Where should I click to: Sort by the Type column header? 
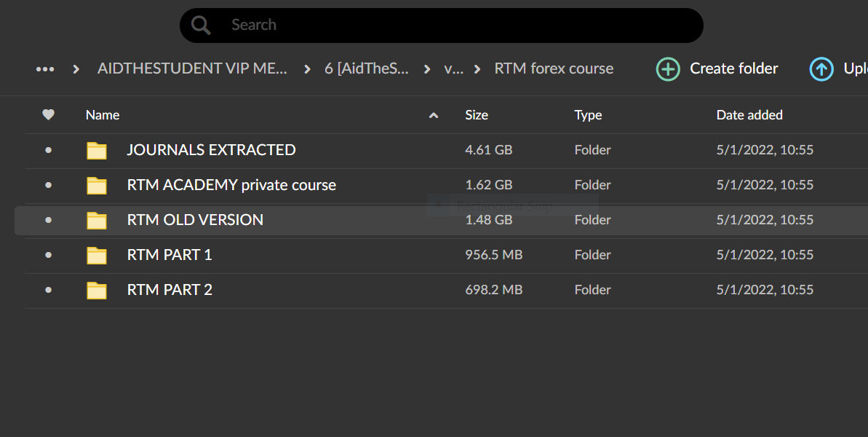click(x=588, y=115)
